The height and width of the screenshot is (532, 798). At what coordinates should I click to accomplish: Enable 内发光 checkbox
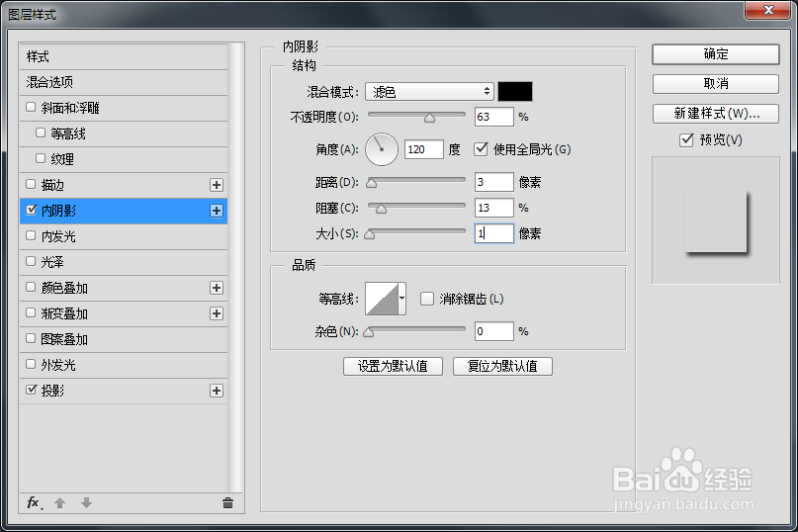[x=31, y=235]
